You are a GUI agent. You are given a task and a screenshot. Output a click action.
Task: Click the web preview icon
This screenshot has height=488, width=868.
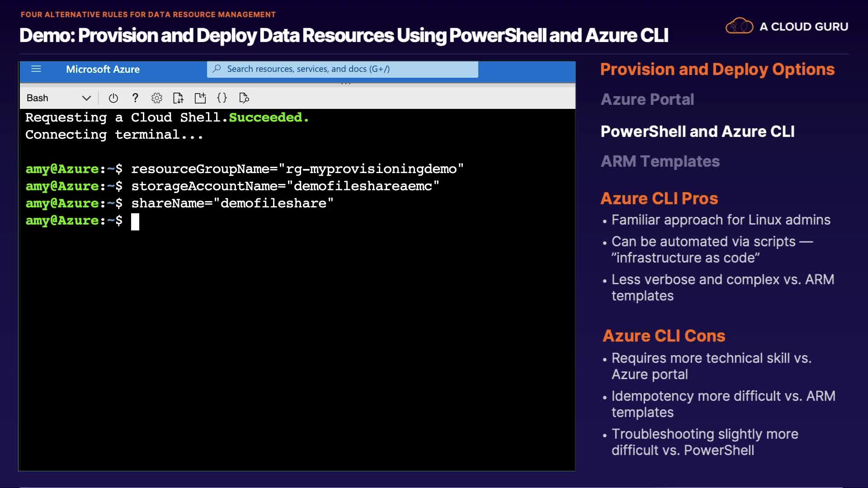pos(244,98)
